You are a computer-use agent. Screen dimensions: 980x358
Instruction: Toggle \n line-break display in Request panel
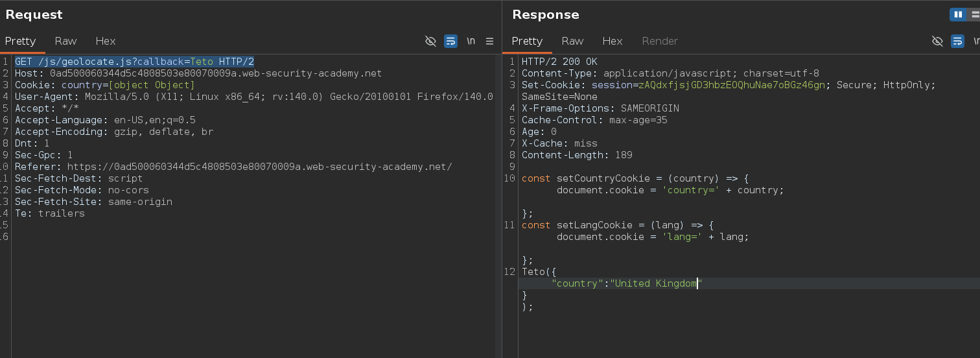(471, 41)
